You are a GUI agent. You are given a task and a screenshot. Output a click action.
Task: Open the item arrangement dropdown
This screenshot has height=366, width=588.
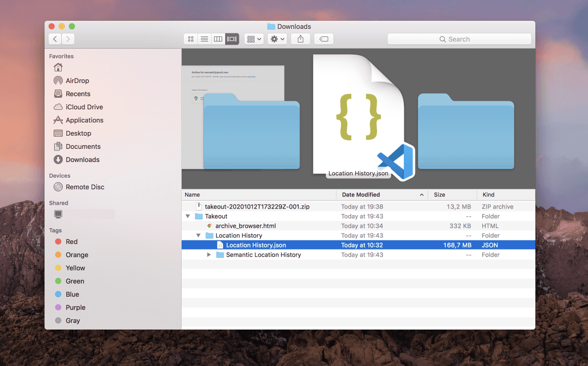coord(254,39)
